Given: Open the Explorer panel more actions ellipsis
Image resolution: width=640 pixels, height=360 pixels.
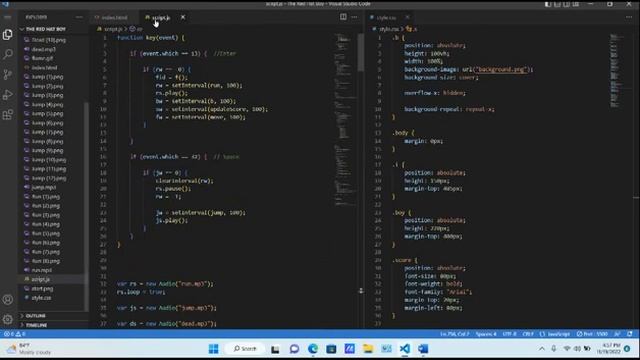Looking at the screenshot, I should tap(79, 17).
